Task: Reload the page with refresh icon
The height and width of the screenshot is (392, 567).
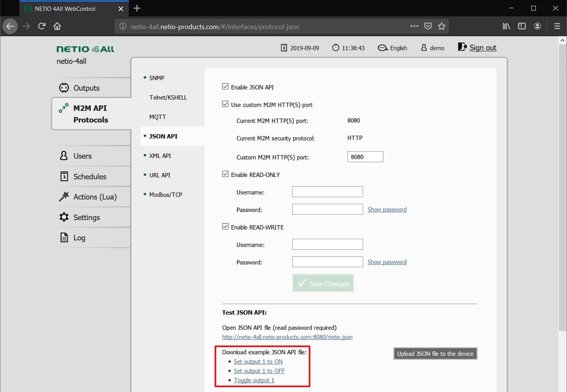Action: 42,26
